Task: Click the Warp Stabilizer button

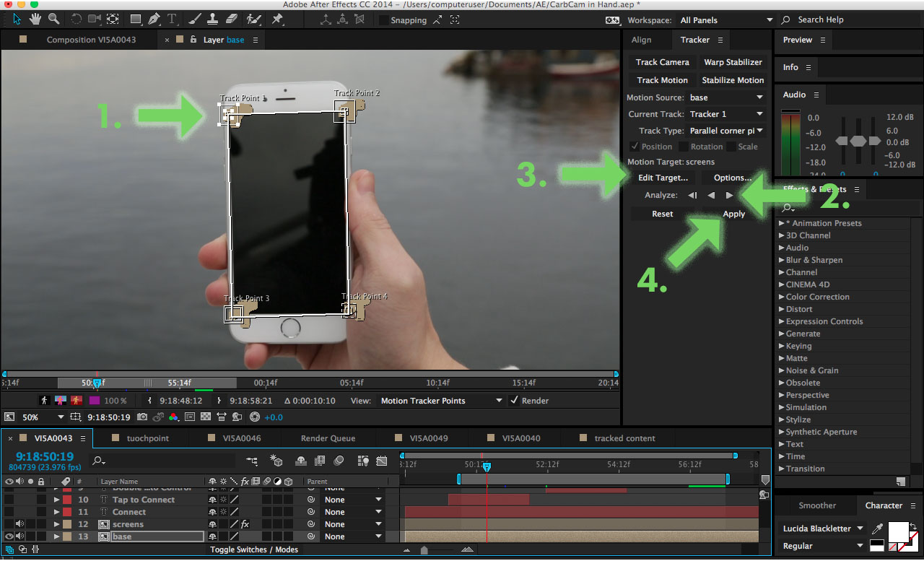Action: pos(733,62)
